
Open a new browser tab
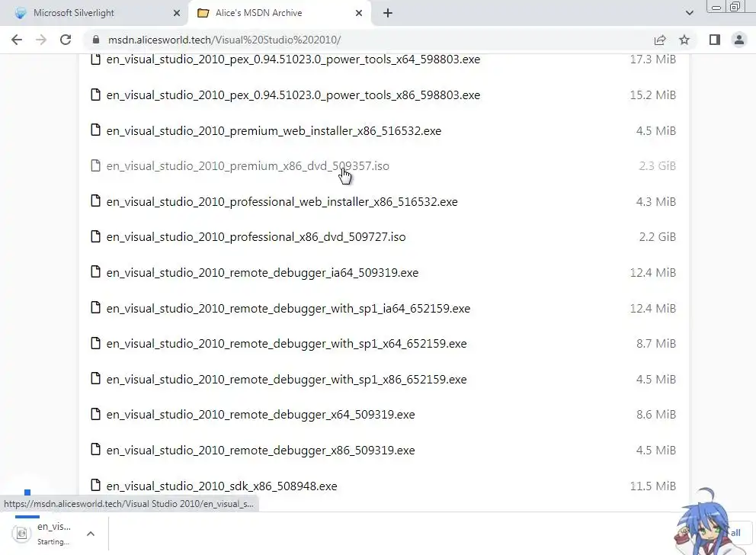pos(388,13)
